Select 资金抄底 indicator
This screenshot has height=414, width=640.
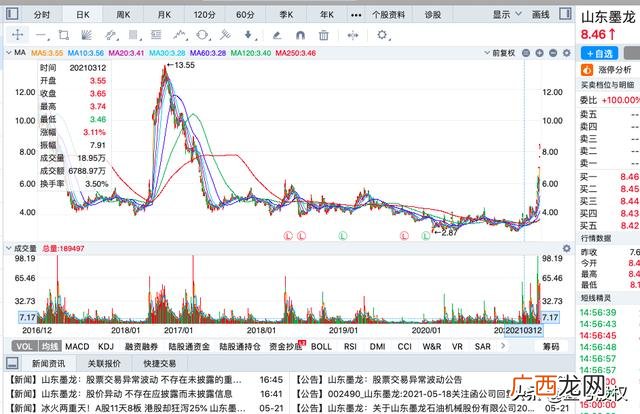coord(286,346)
